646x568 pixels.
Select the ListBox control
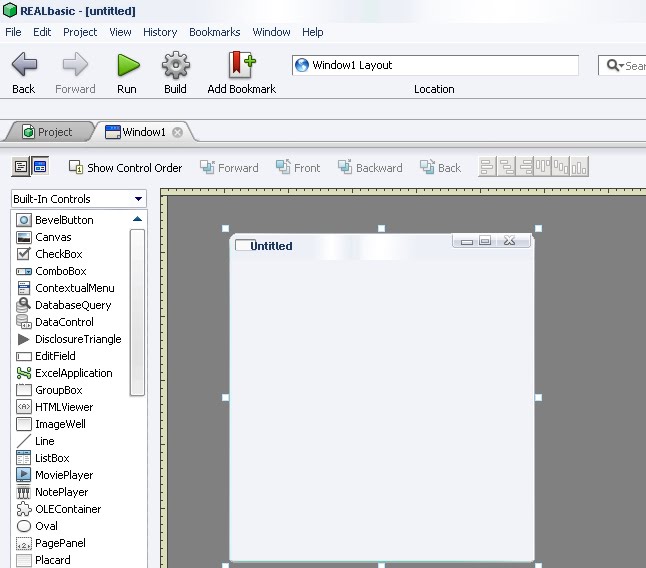(x=43, y=458)
